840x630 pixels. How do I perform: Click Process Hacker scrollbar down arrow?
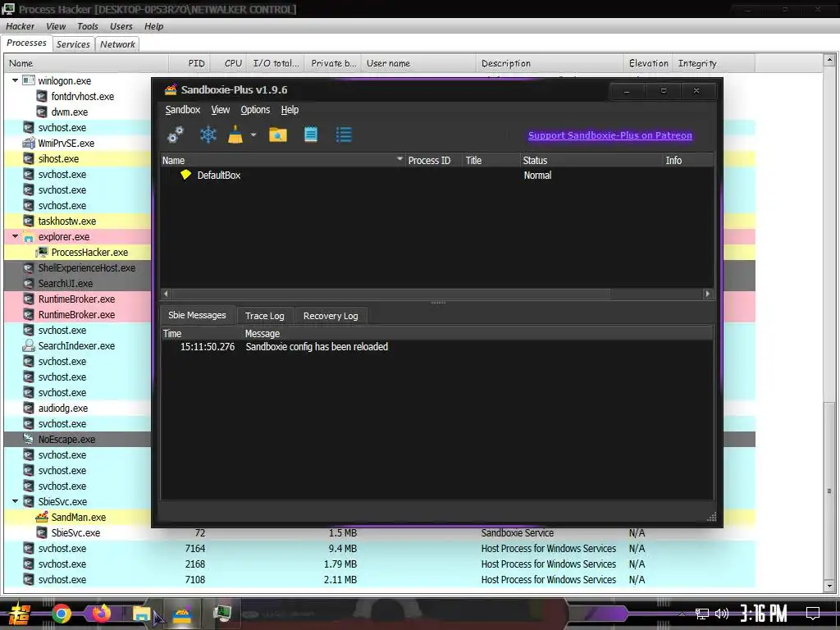(x=829, y=586)
